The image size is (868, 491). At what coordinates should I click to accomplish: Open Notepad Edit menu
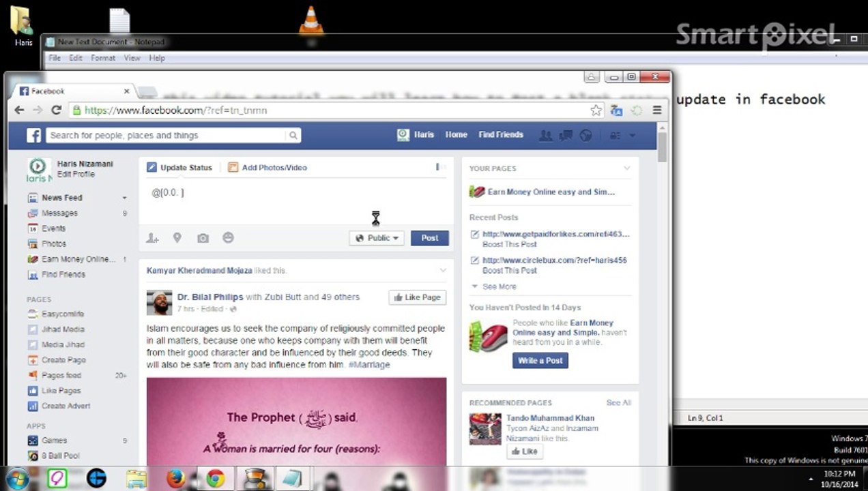[75, 58]
